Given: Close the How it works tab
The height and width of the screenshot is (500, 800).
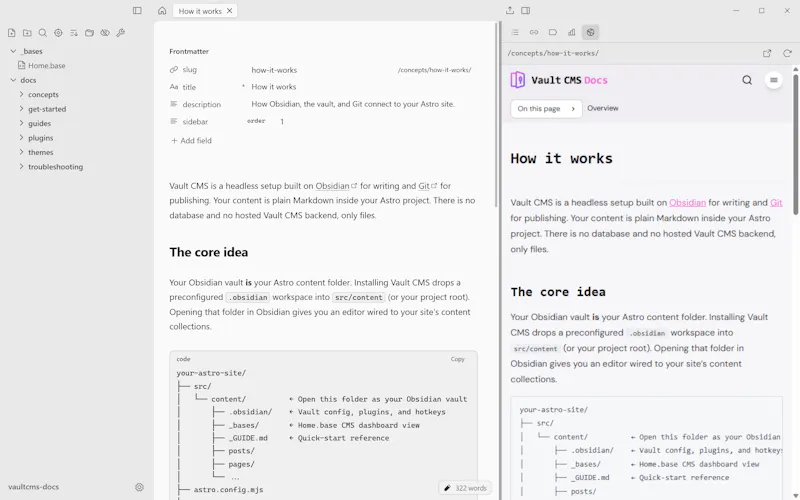Looking at the screenshot, I should pyautogui.click(x=230, y=10).
